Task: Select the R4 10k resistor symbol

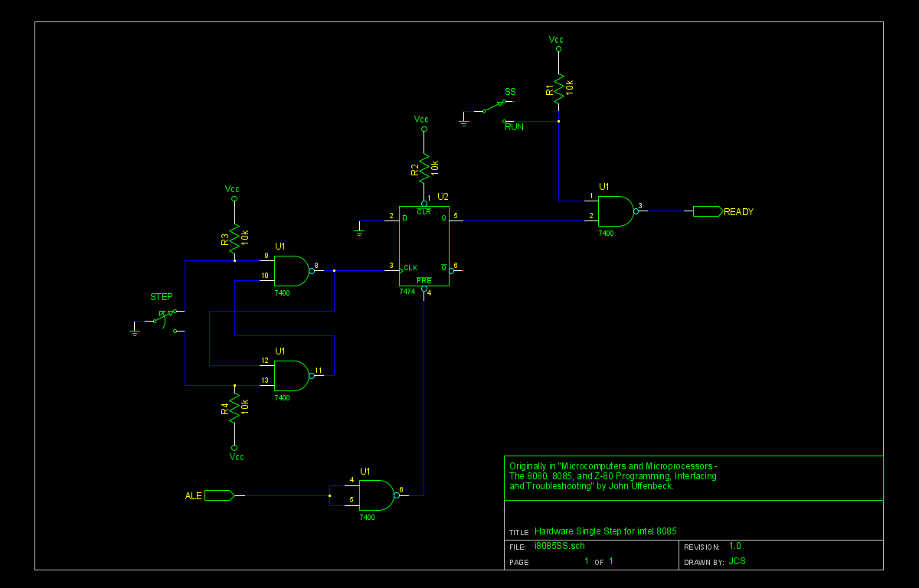Action: (x=234, y=407)
